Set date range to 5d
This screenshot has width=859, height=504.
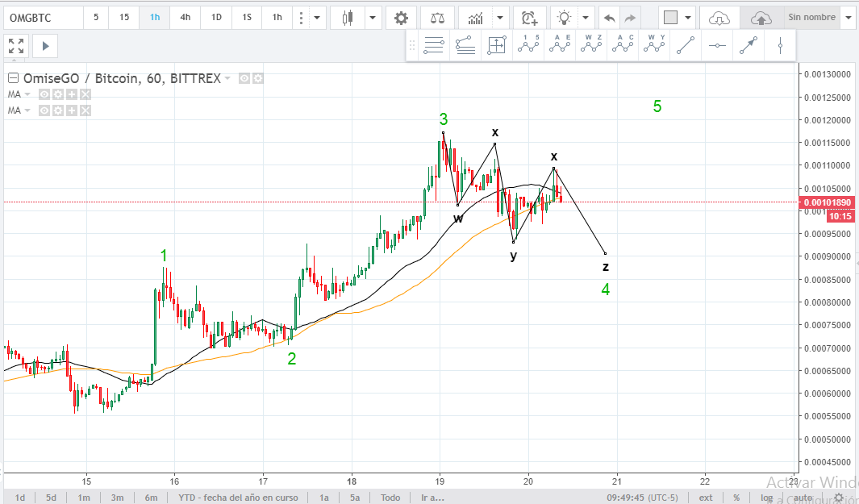tap(51, 498)
